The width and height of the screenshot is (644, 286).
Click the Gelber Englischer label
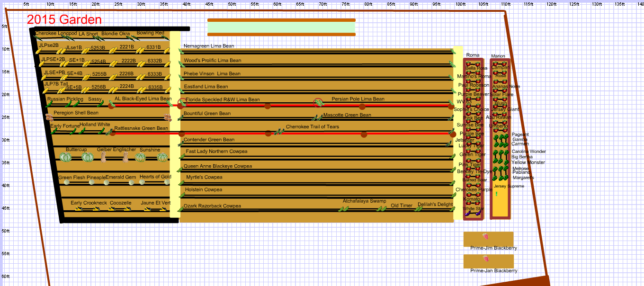(x=116, y=149)
